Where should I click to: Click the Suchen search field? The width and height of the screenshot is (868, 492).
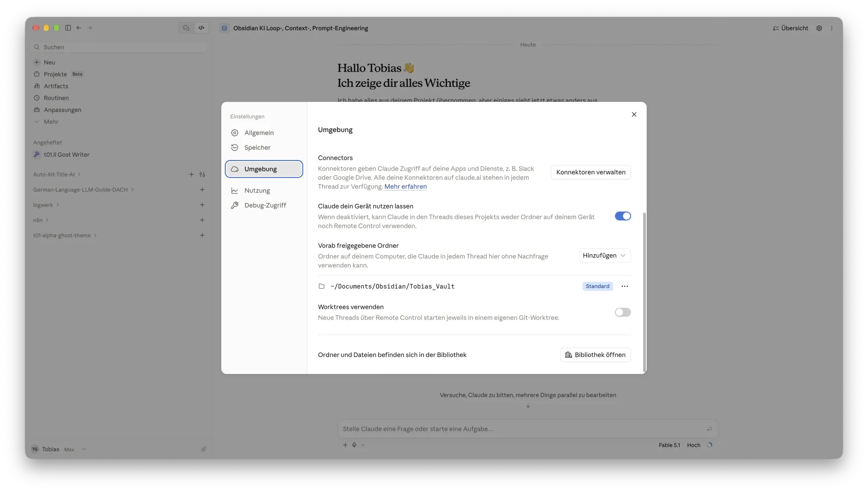tap(119, 47)
